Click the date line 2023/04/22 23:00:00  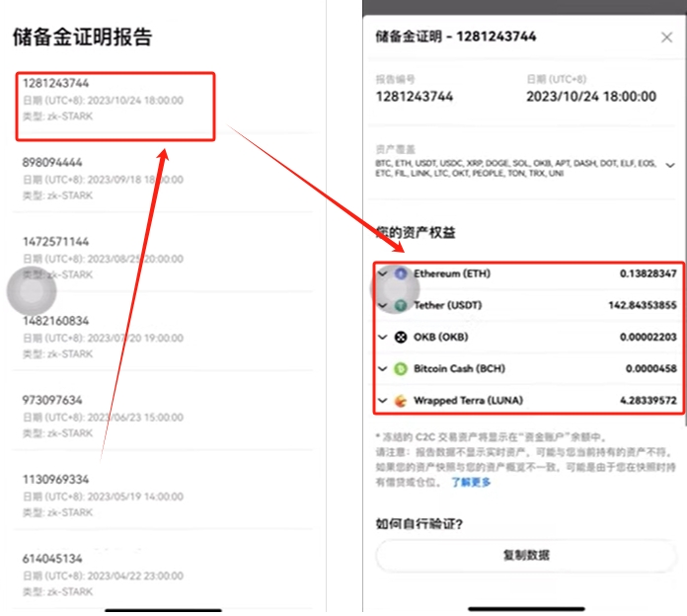click(x=103, y=576)
